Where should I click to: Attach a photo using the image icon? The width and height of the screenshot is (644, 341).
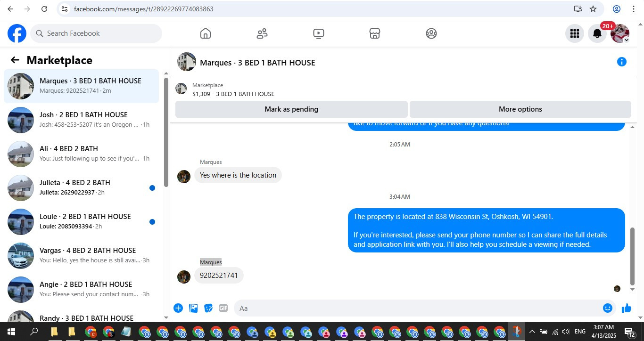[x=193, y=308]
